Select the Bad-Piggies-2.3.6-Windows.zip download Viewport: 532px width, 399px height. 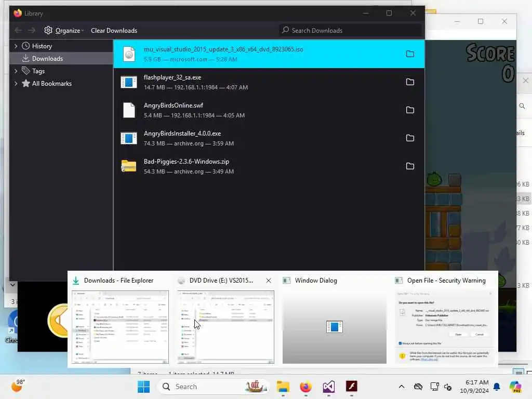point(269,166)
